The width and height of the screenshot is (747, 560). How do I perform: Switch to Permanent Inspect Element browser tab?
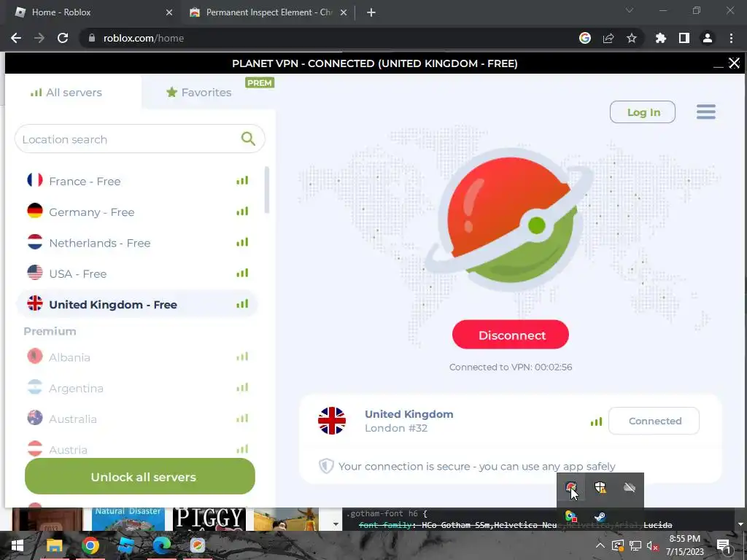(268, 12)
